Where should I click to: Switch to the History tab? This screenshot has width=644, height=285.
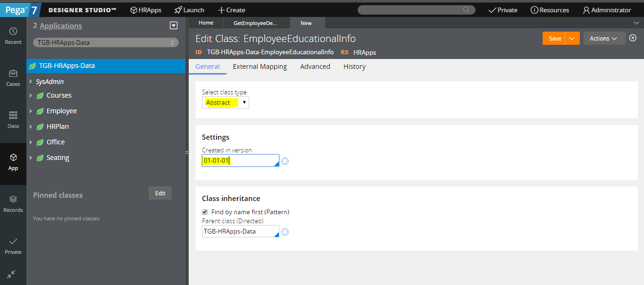pos(354,67)
